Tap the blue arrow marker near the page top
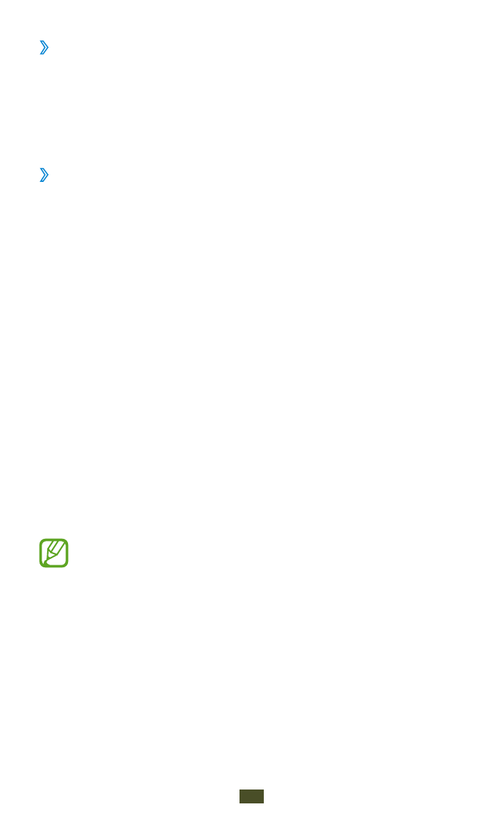Screen dimensions: 504x827 point(44,48)
